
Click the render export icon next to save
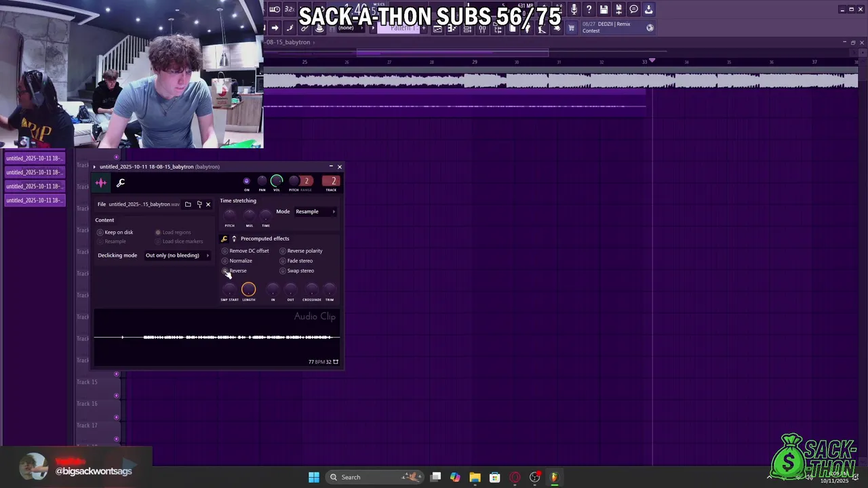[618, 9]
